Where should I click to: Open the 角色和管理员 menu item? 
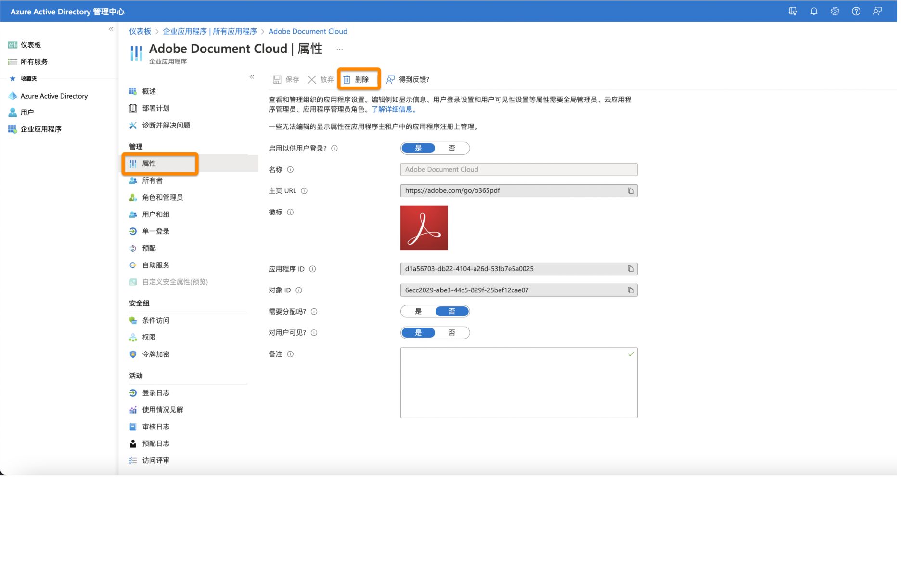163,197
